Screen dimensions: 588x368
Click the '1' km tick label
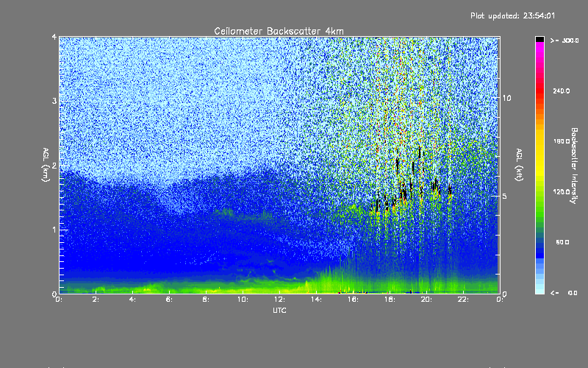pos(54,230)
